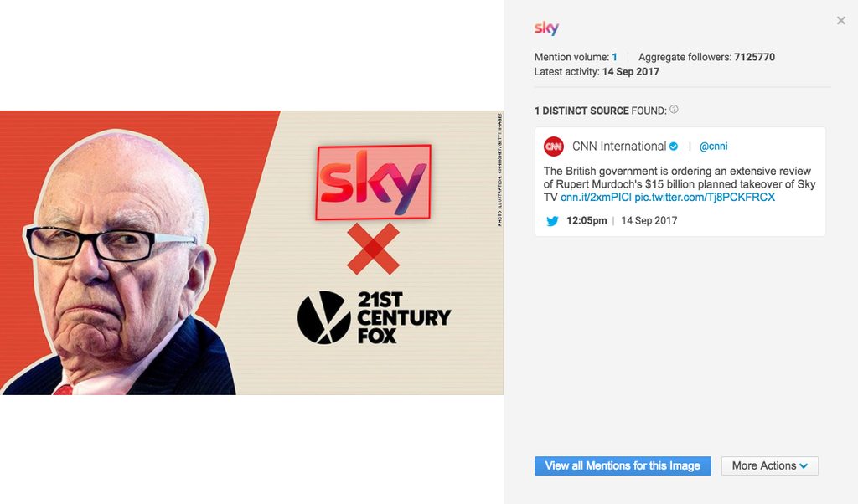The height and width of the screenshot is (504, 858).
Task: Open the distinct source help icon
Action: pyautogui.click(x=675, y=110)
